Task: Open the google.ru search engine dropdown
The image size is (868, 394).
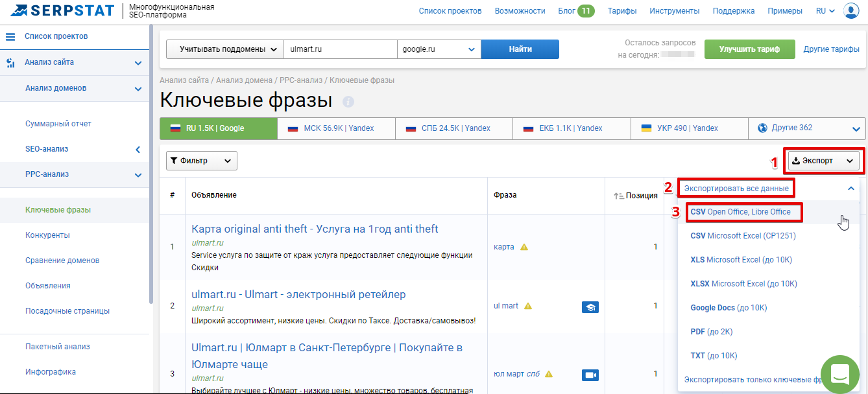Action: coord(439,49)
